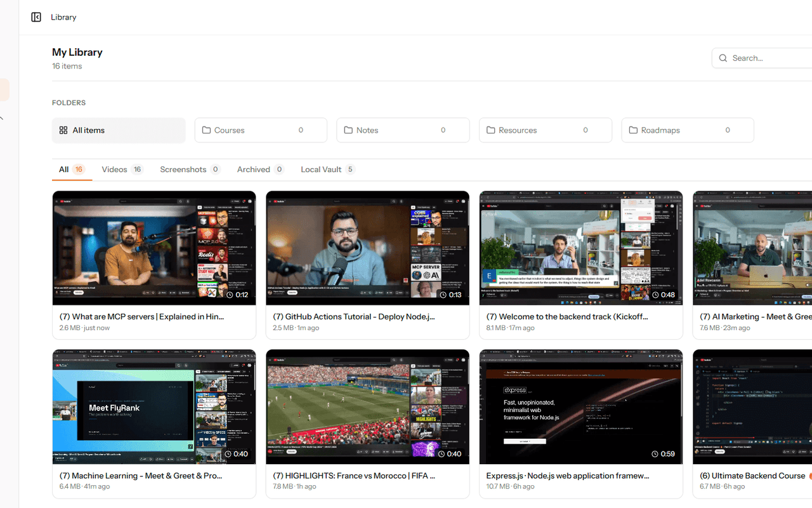Image resolution: width=812 pixels, height=508 pixels.
Task: Switch to the Local Vault tab
Action: [x=328, y=170]
